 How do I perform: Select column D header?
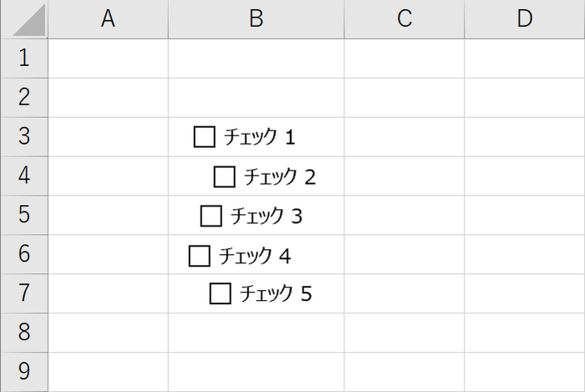click(x=524, y=19)
